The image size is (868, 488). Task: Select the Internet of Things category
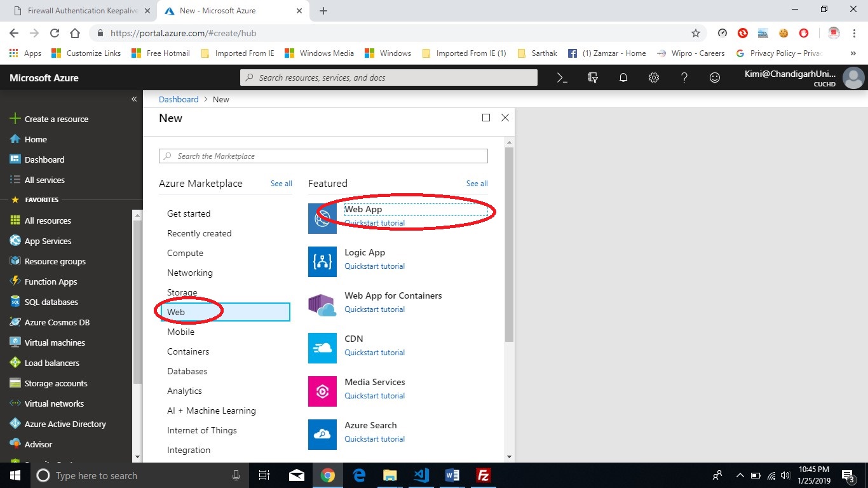pos(202,430)
